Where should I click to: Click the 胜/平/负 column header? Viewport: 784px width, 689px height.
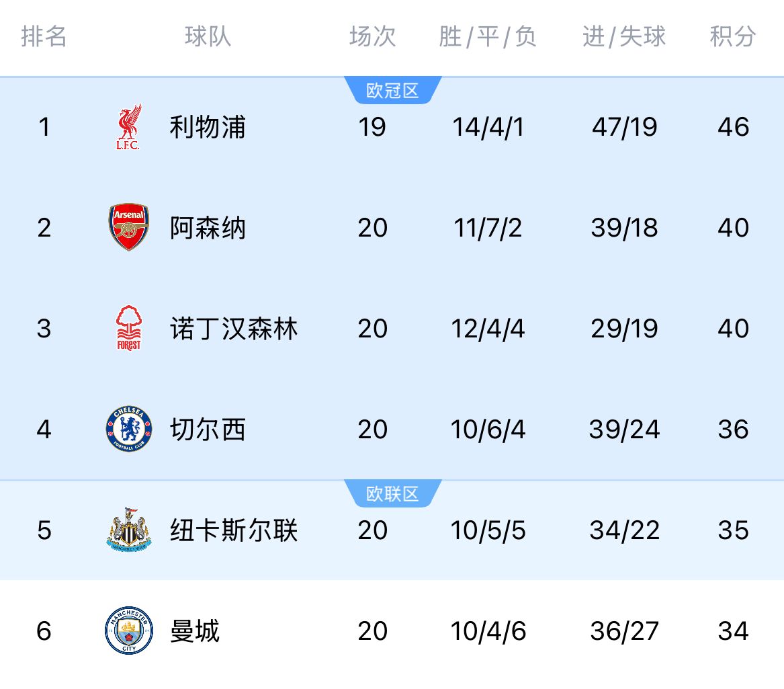(488, 36)
